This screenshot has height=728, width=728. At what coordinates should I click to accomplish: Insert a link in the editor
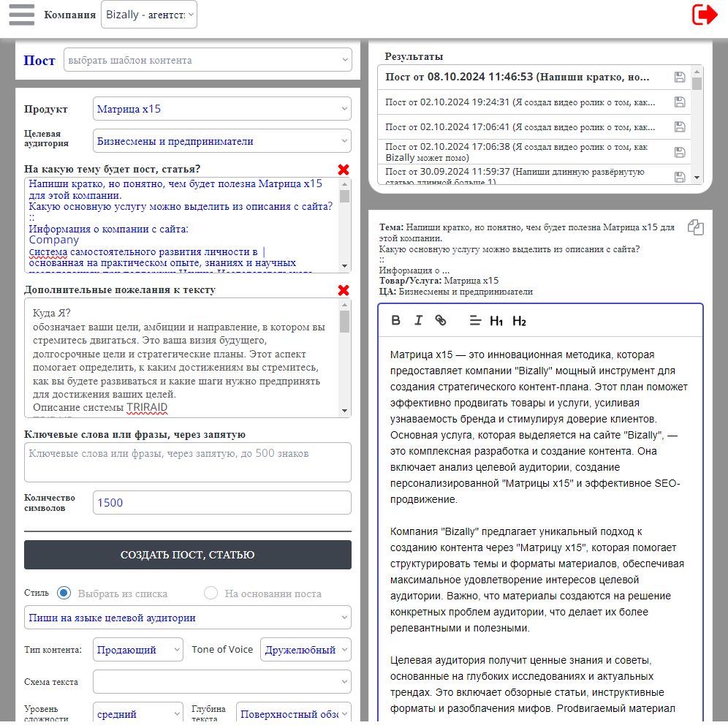(441, 320)
